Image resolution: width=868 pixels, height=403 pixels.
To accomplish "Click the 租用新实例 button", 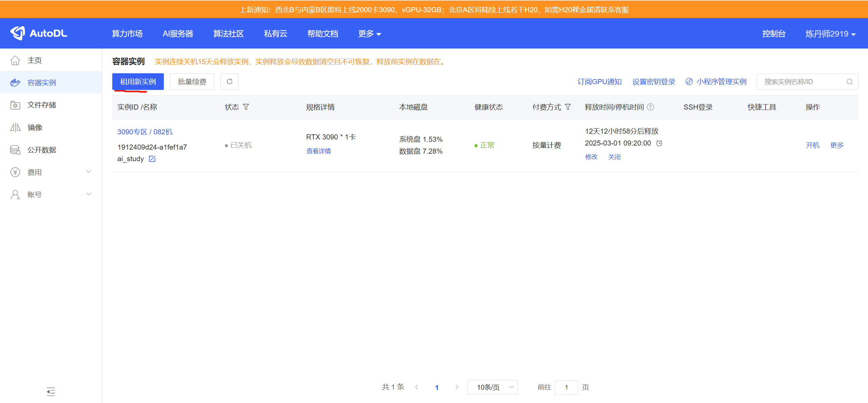I will click(x=138, y=82).
